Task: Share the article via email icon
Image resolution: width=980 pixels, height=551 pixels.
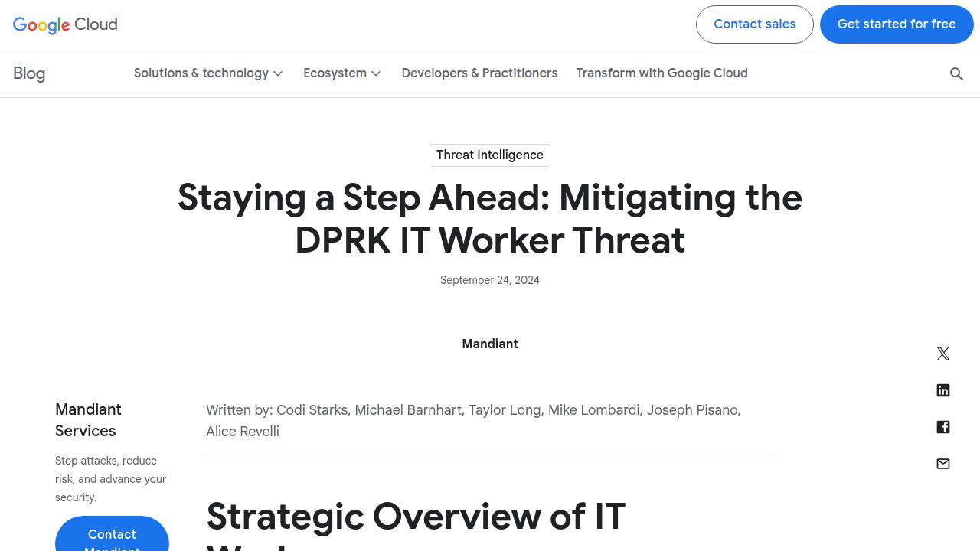Action: (943, 464)
